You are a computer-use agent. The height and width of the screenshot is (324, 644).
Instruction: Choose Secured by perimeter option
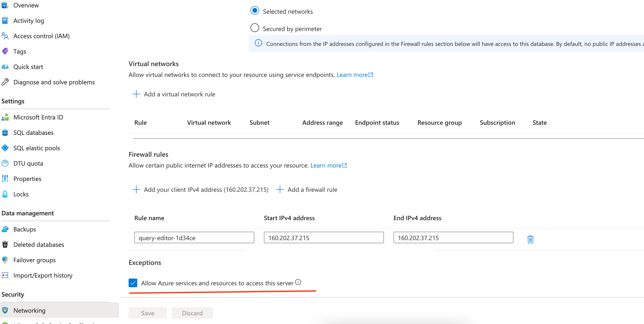click(255, 28)
